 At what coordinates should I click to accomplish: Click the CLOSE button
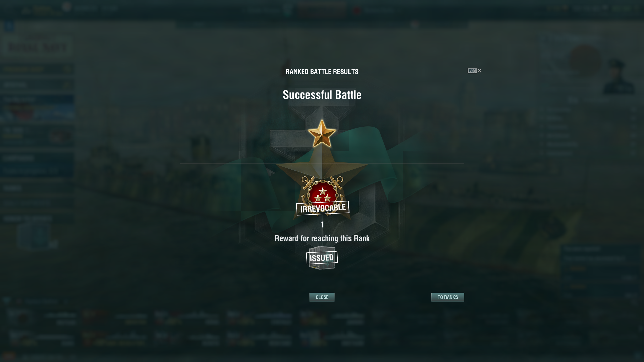322,297
